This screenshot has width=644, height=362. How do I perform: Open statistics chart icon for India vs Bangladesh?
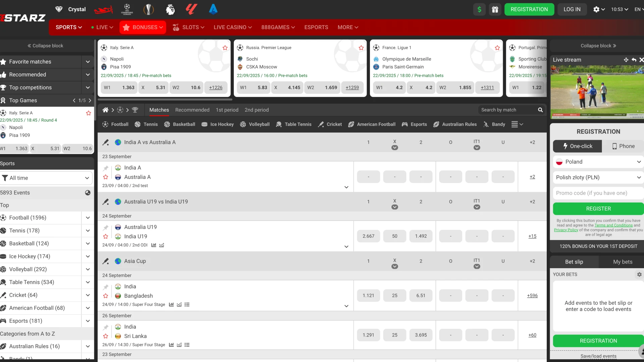171,305
